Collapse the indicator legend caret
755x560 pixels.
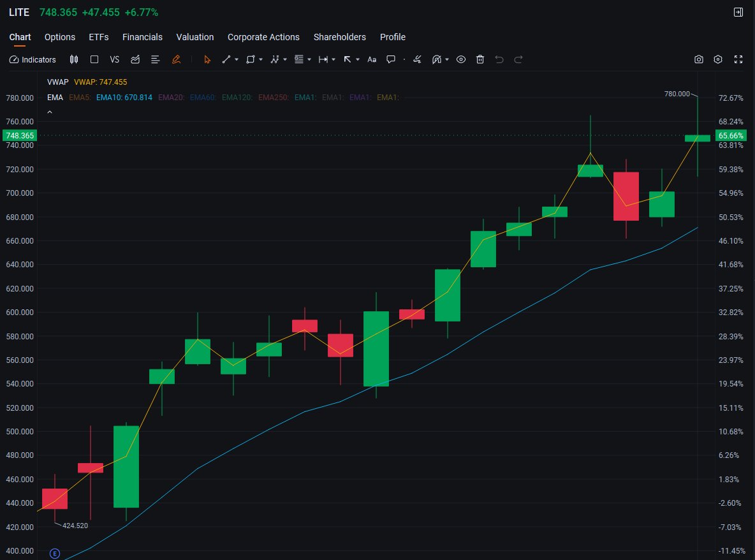pos(50,112)
